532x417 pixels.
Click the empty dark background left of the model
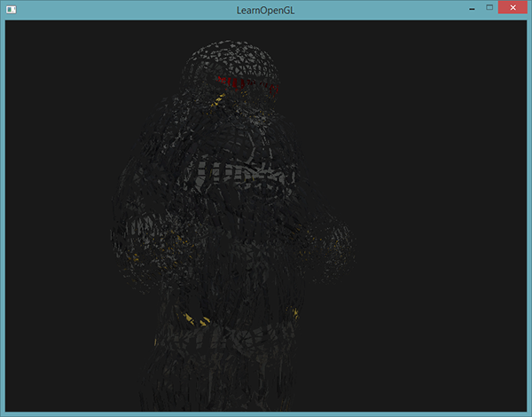62,222
